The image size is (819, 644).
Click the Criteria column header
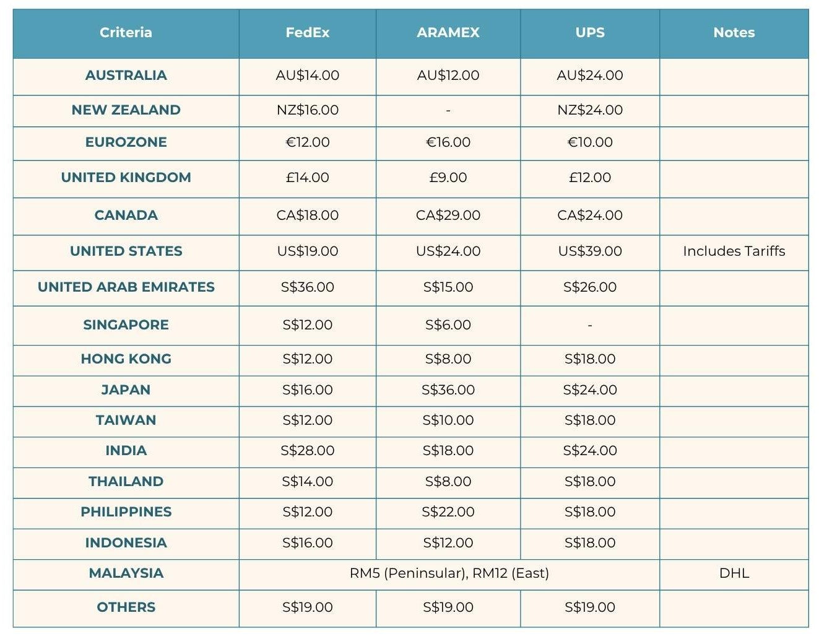click(126, 33)
